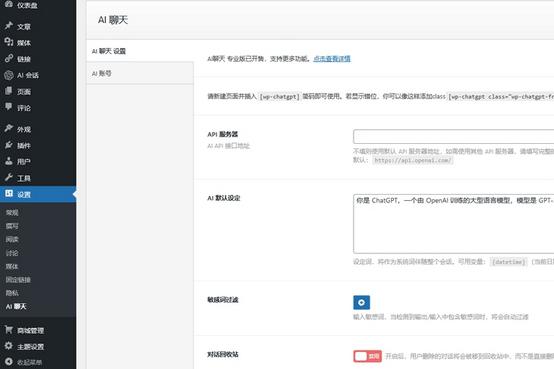Select 讨论 in the settings submenu
This screenshot has height=369, width=554.
click(12, 253)
